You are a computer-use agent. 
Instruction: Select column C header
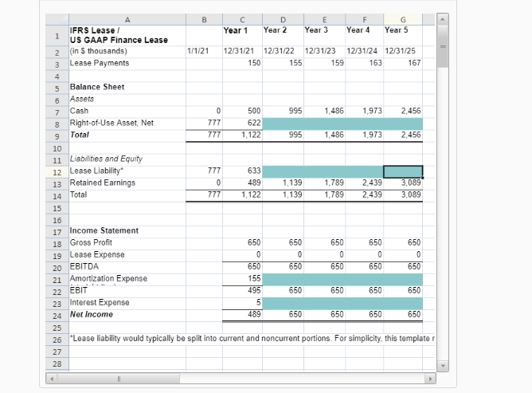click(x=242, y=20)
